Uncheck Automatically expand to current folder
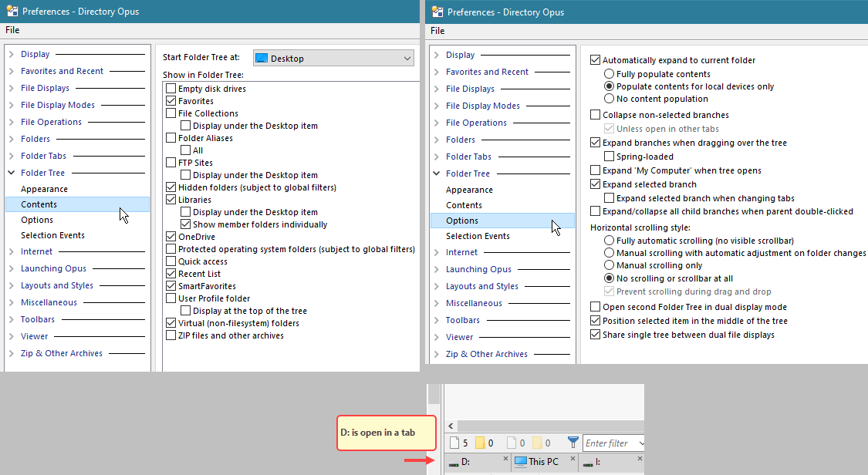 [x=596, y=59]
